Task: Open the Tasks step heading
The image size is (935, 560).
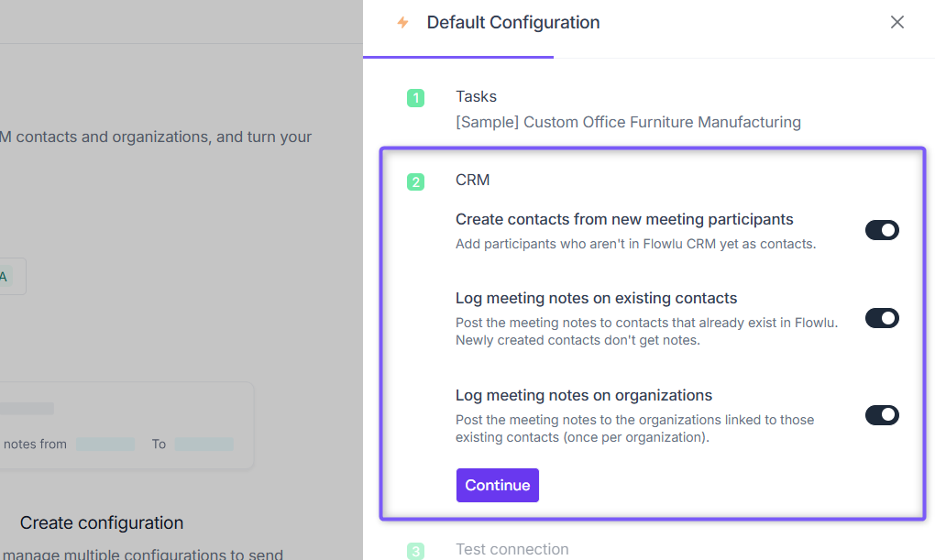Action: (476, 96)
